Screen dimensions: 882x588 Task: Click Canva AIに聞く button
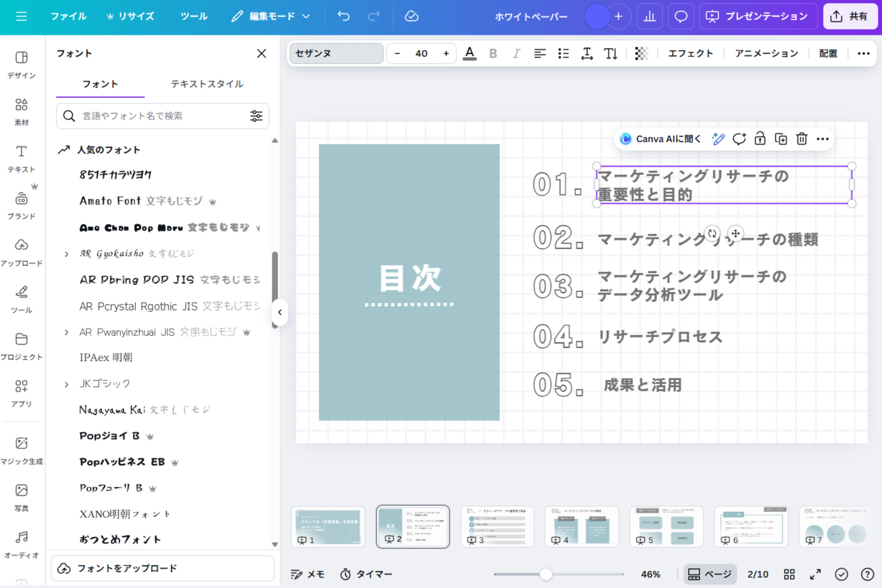tap(660, 139)
